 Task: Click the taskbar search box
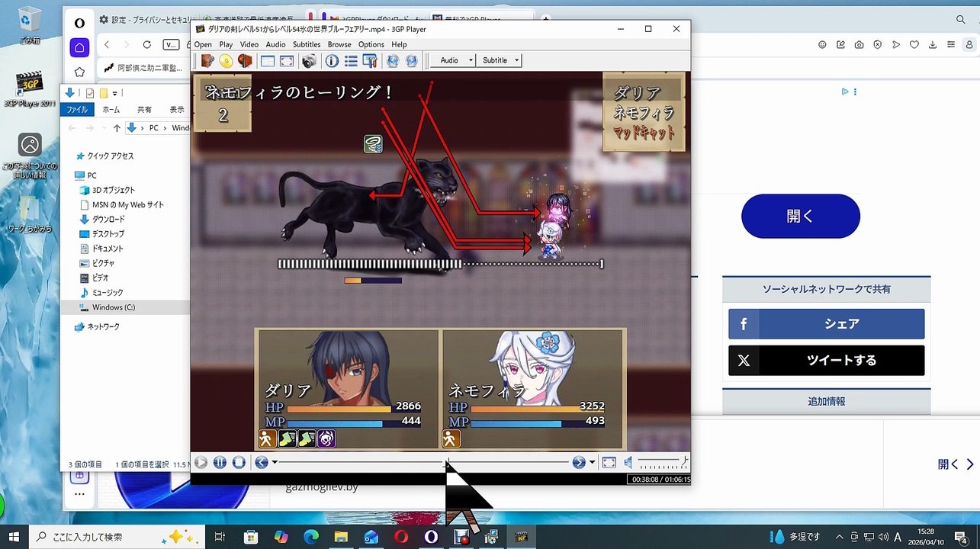[x=116, y=537]
